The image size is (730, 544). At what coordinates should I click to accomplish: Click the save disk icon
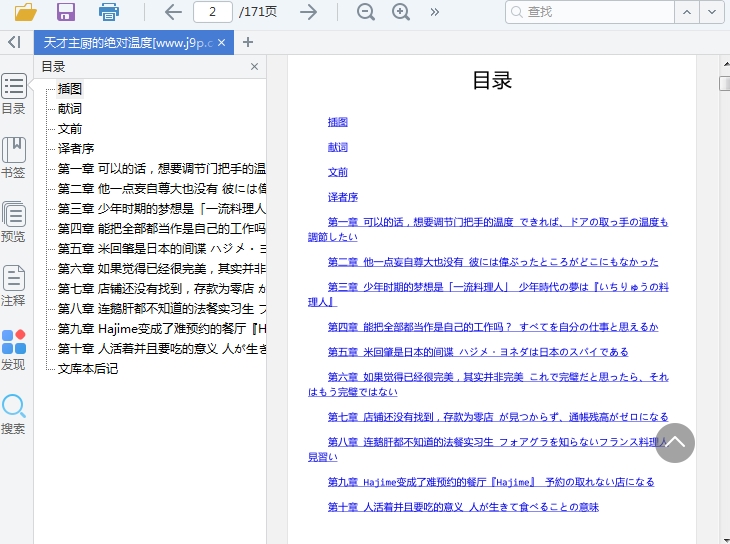point(66,12)
